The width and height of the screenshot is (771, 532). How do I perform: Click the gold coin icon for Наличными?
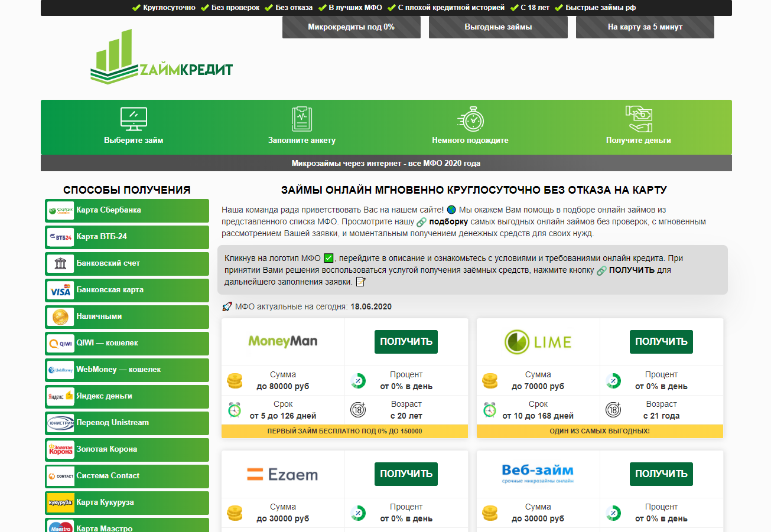(60, 316)
